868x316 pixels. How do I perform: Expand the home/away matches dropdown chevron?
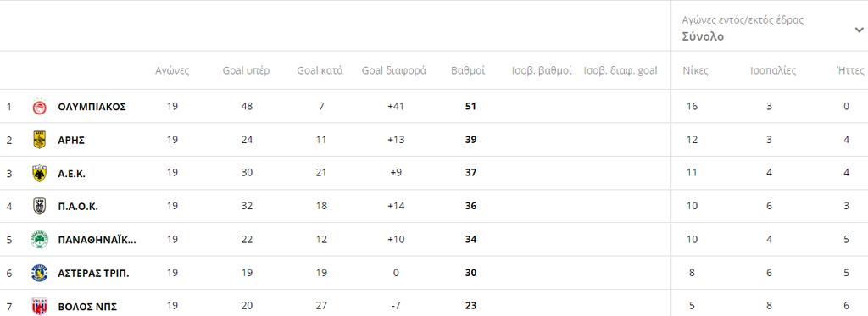point(859,30)
